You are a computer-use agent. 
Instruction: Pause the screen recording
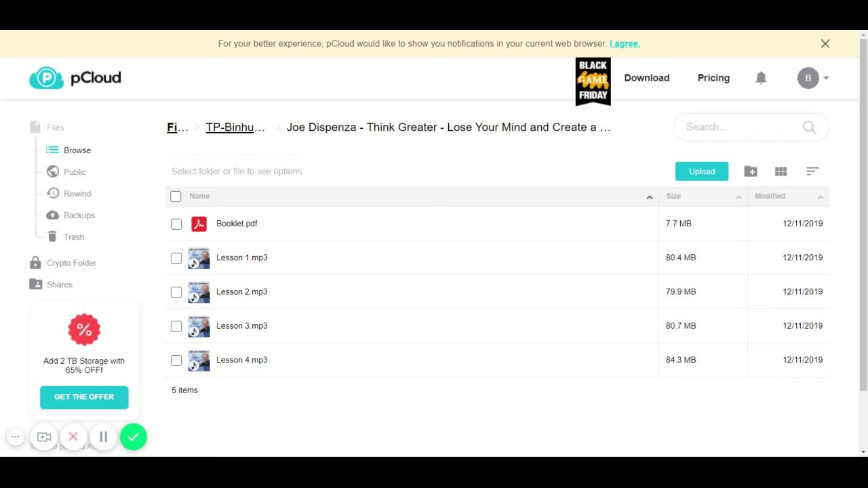tap(103, 437)
